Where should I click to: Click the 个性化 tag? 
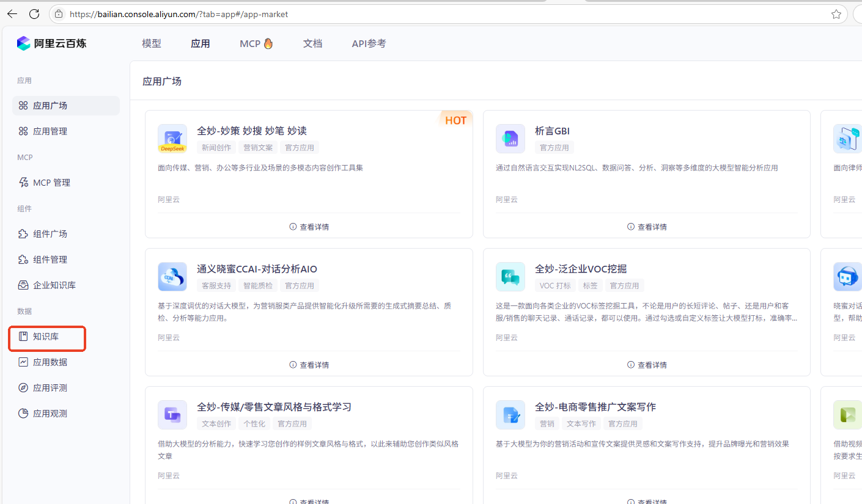coord(254,423)
